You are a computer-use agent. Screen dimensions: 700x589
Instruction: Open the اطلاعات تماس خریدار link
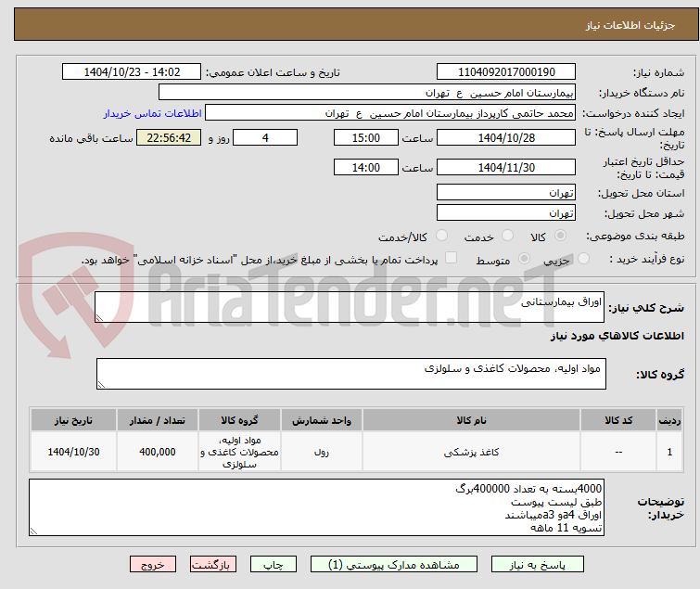153,113
